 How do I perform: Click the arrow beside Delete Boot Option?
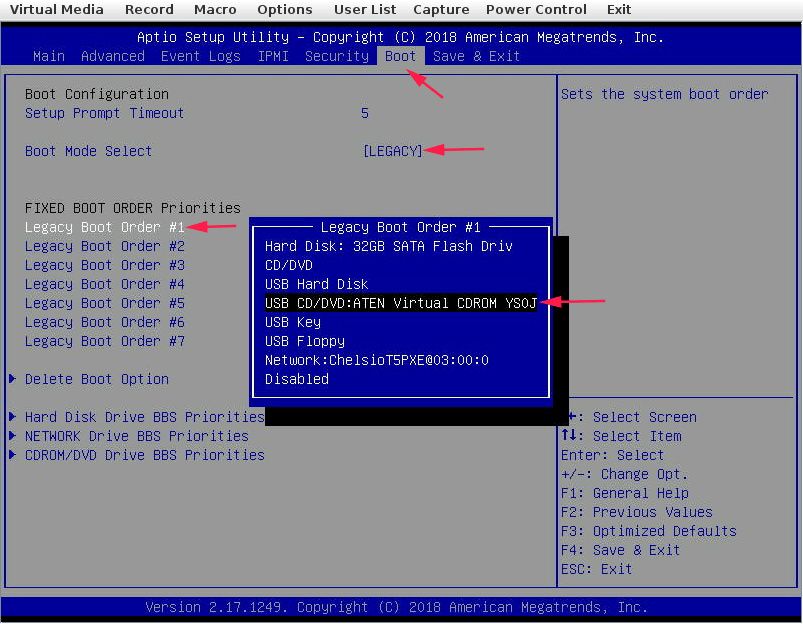13,379
